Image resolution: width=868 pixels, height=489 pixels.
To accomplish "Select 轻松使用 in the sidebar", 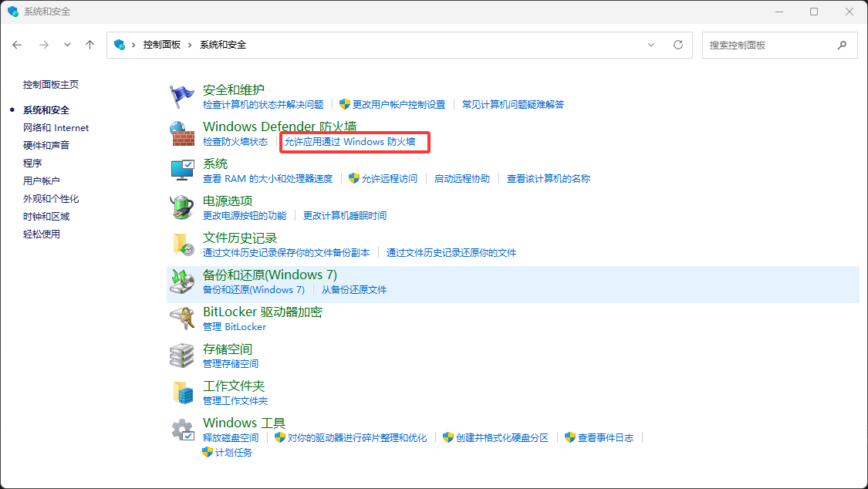I will tap(42, 234).
